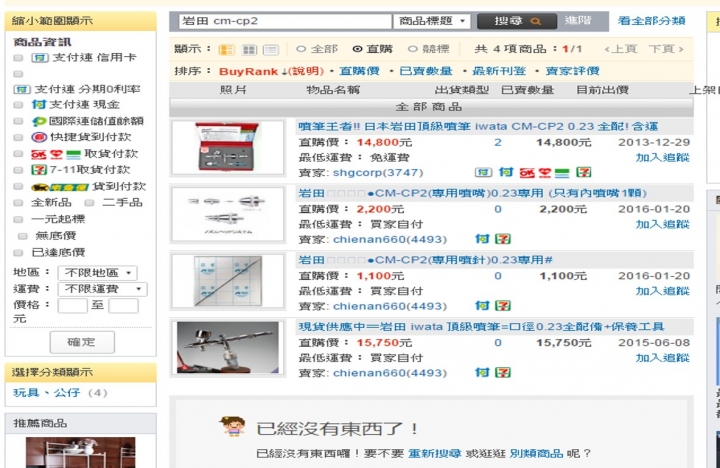Click the 快捷貨到付款 red circle icon

click(39, 137)
